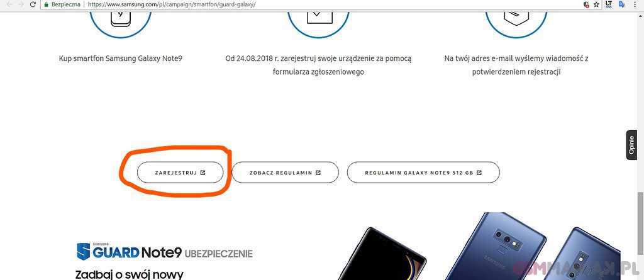Click the Opinie feedback side tab
This screenshot has height=280, width=644.
pyautogui.click(x=632, y=145)
